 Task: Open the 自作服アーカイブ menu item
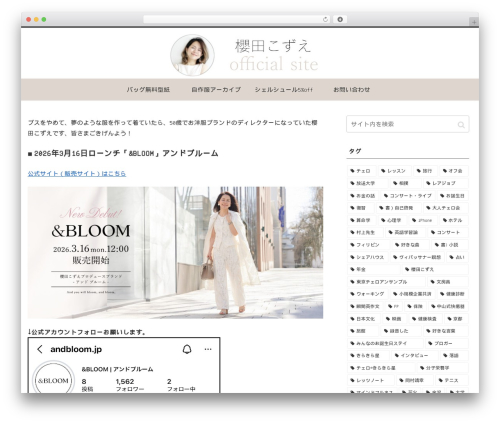click(x=216, y=90)
